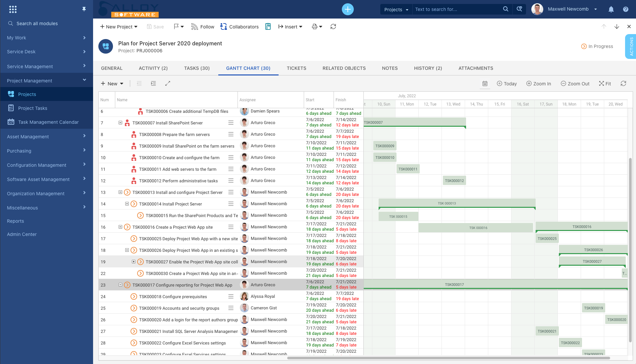Toggle follow status for this project
Viewport: 636px width, 364px height.
tap(203, 26)
